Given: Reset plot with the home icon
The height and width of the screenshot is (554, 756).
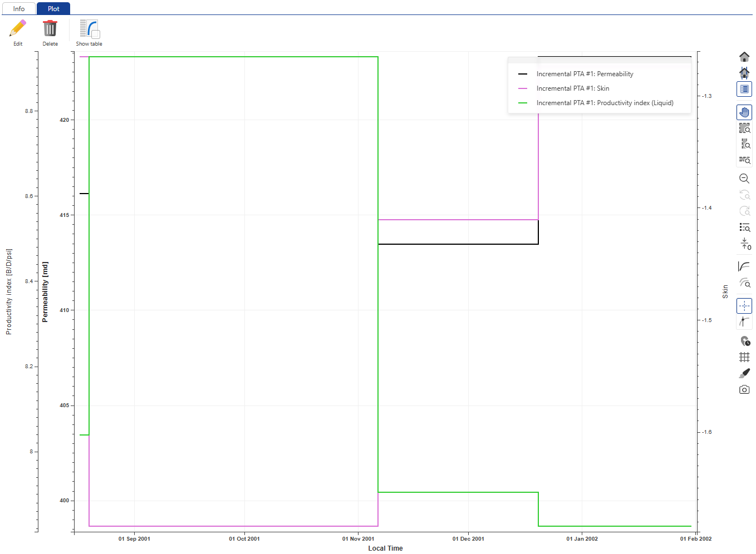Looking at the screenshot, I should tap(744, 57).
